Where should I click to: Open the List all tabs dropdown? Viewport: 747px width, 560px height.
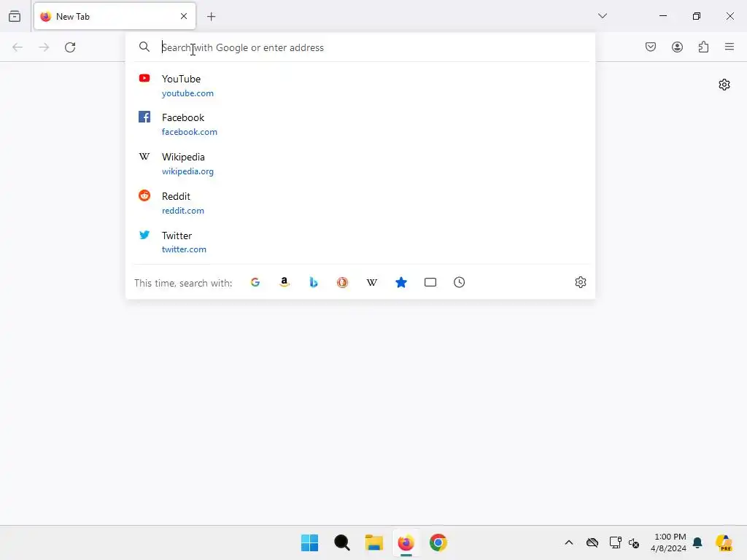[602, 16]
